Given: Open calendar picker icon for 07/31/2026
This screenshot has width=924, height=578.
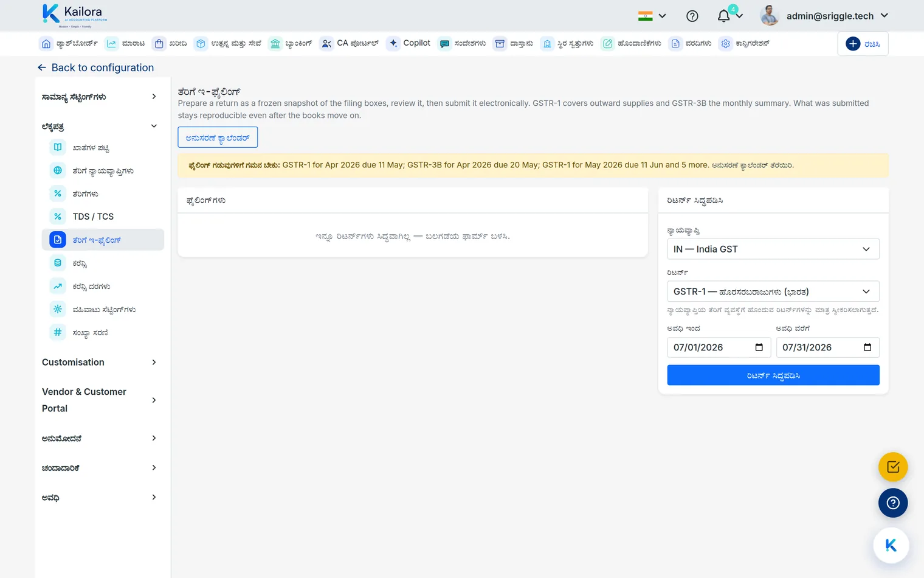Looking at the screenshot, I should tap(867, 347).
